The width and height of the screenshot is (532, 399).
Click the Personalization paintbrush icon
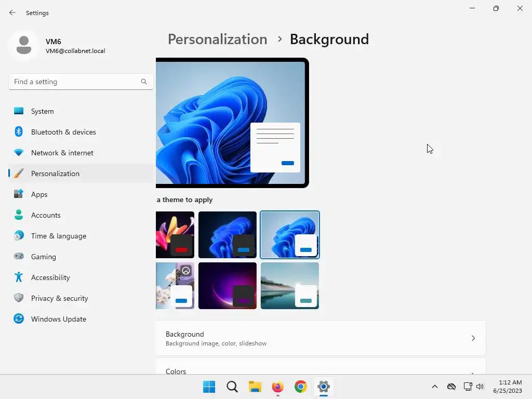click(x=19, y=174)
